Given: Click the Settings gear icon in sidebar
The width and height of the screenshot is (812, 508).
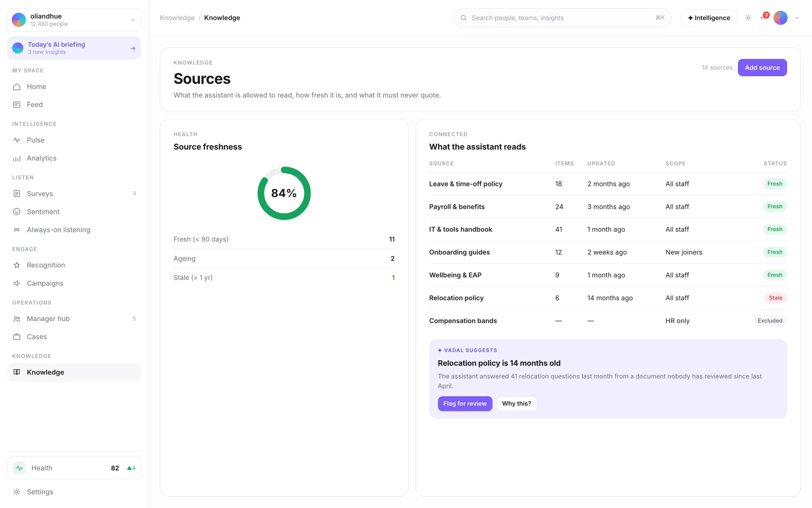Looking at the screenshot, I should click(x=17, y=492).
